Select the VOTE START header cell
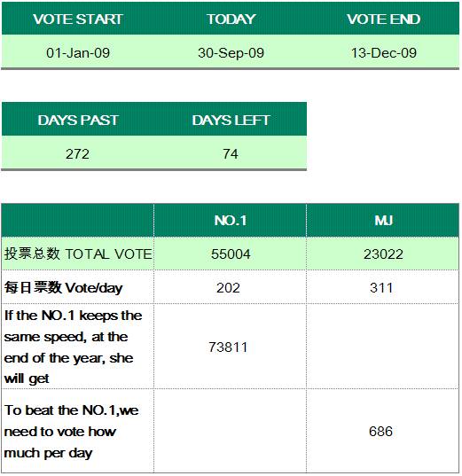Screen dimensions: 462x476 [78, 19]
